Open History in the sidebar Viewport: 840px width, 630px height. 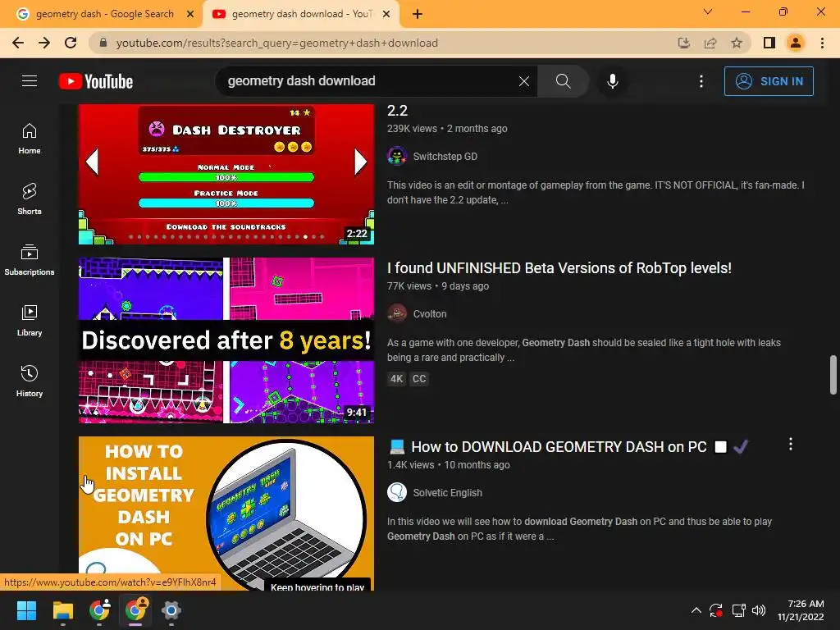30,381
